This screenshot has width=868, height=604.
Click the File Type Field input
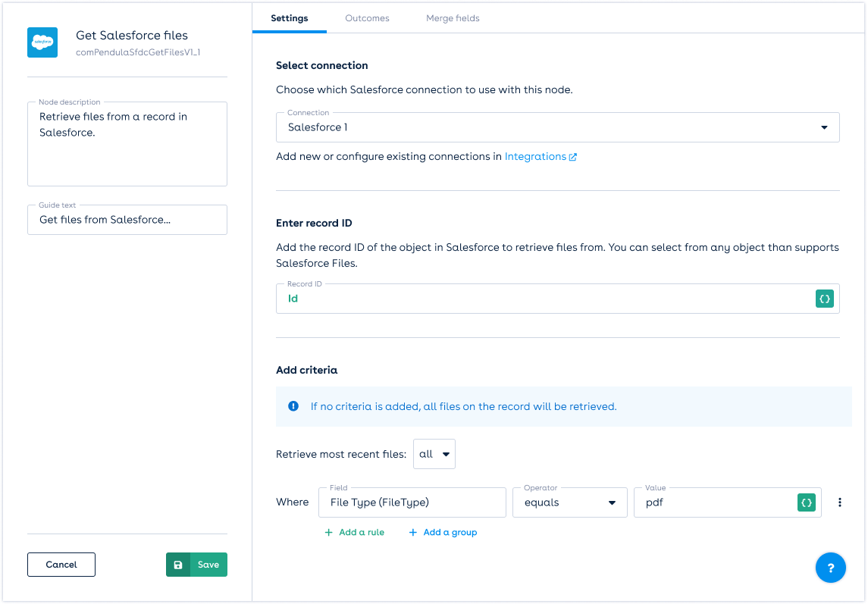[x=413, y=502]
